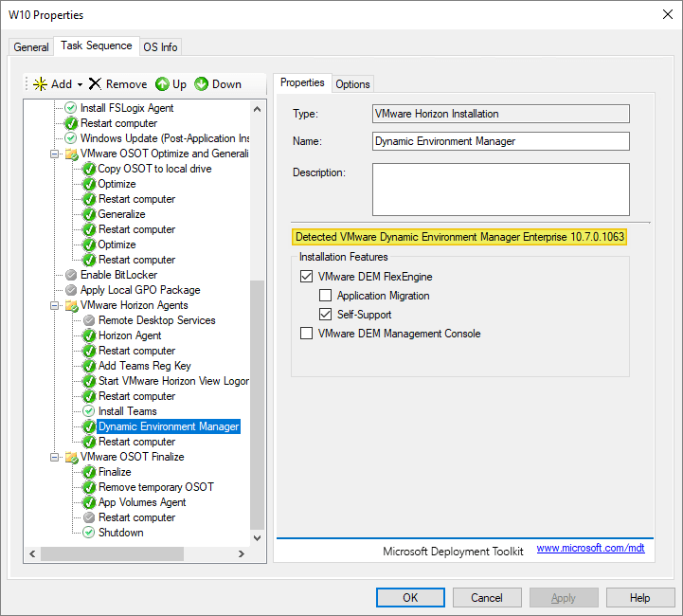This screenshot has height=616, width=683.
Task: Click the green Down arrow icon
Action: click(202, 84)
